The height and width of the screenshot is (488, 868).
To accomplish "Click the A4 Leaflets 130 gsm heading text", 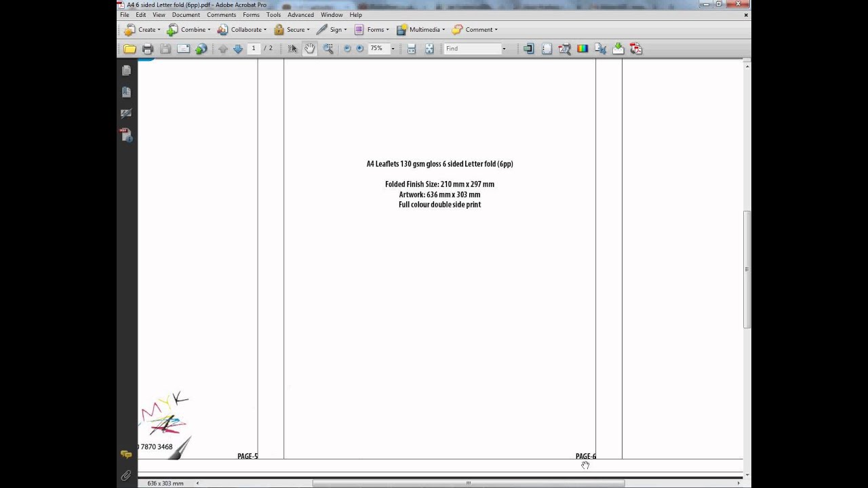I will [x=439, y=164].
